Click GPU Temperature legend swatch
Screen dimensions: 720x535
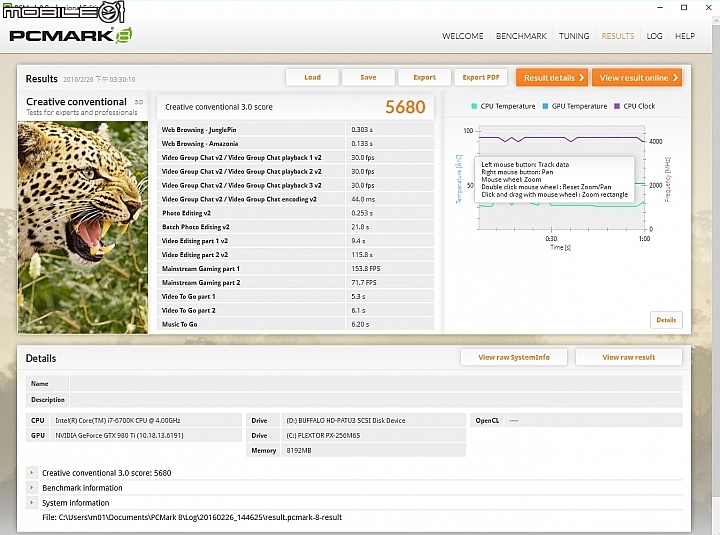(546, 106)
